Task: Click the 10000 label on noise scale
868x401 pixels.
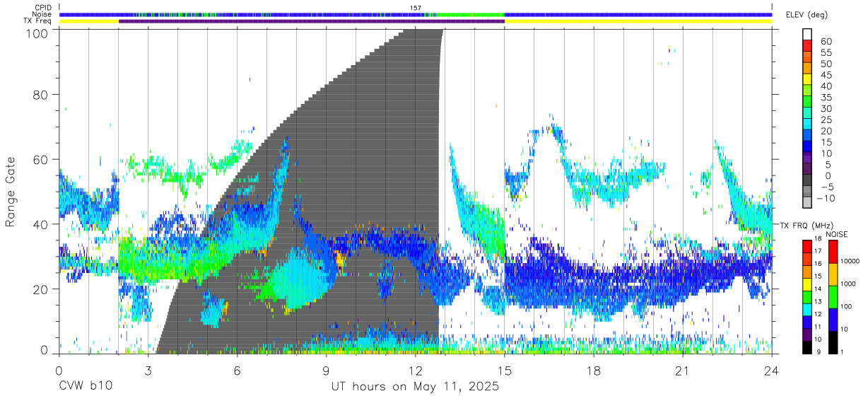Action: pyautogui.click(x=850, y=261)
